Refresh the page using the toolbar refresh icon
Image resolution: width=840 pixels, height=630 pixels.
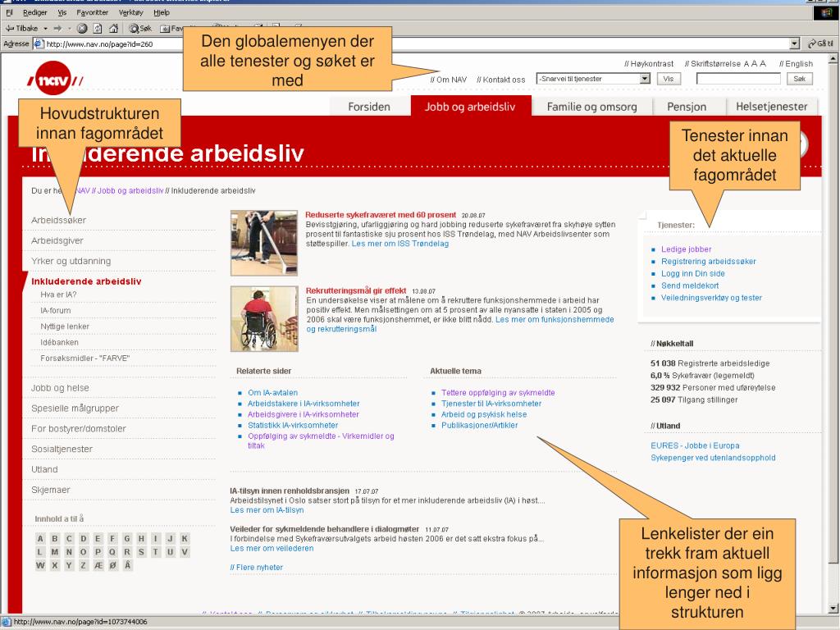coord(98,29)
